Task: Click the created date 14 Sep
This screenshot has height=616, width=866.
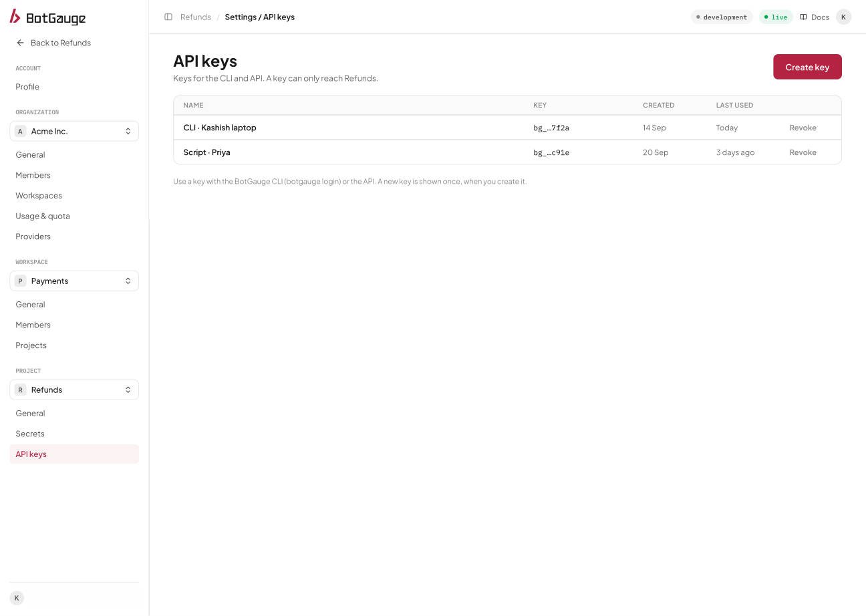Action: [x=654, y=128]
